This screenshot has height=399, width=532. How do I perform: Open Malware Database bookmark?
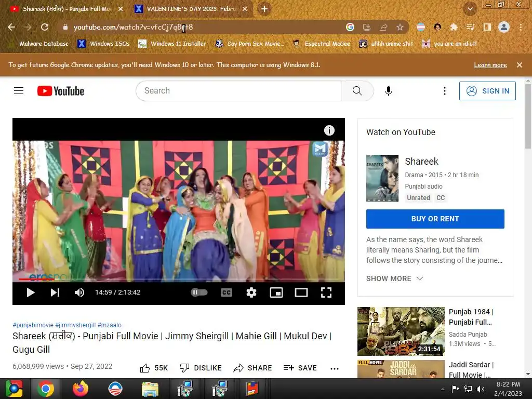pyautogui.click(x=39, y=44)
